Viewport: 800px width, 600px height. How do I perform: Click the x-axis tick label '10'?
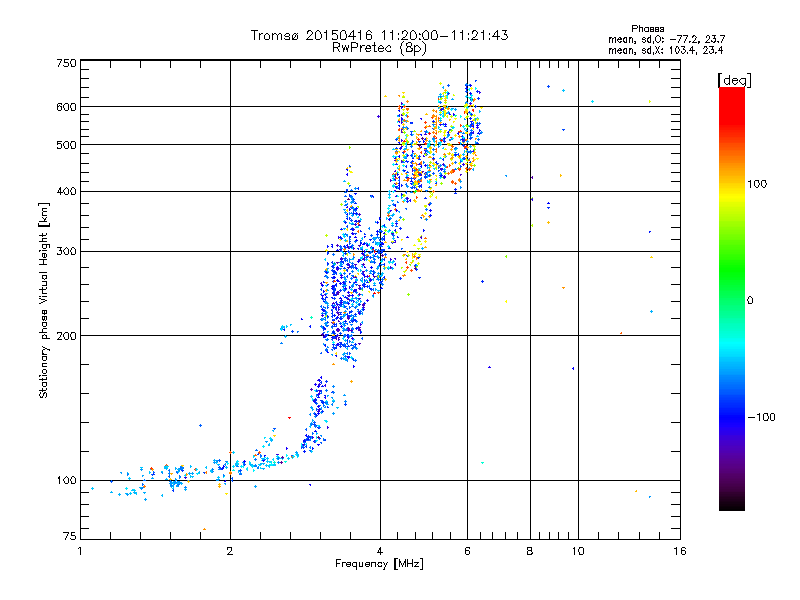(578, 551)
